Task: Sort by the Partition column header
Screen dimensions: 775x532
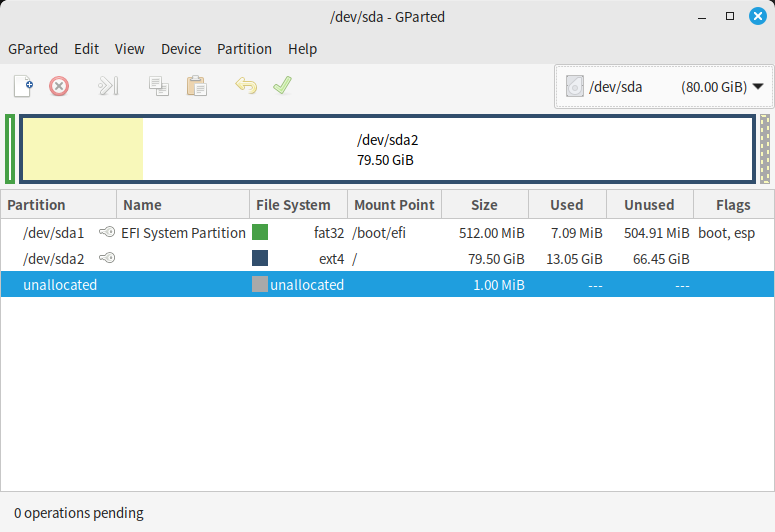Action: [x=58, y=205]
